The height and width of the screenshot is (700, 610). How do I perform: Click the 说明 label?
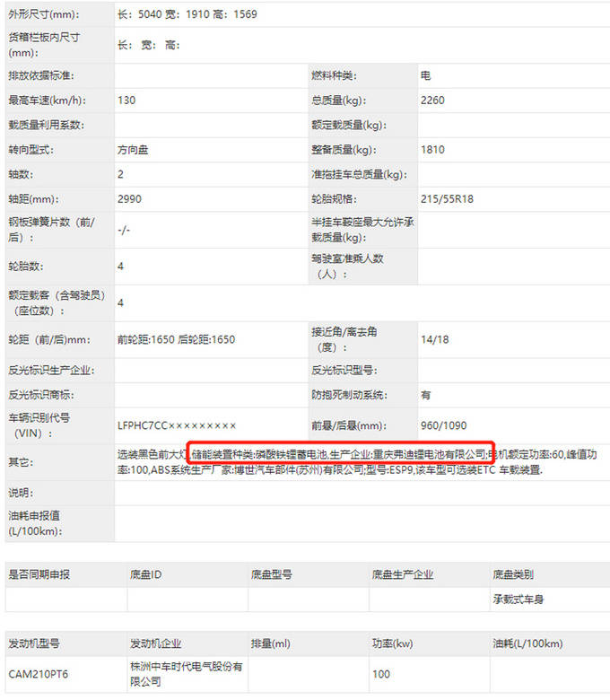[x=21, y=493]
